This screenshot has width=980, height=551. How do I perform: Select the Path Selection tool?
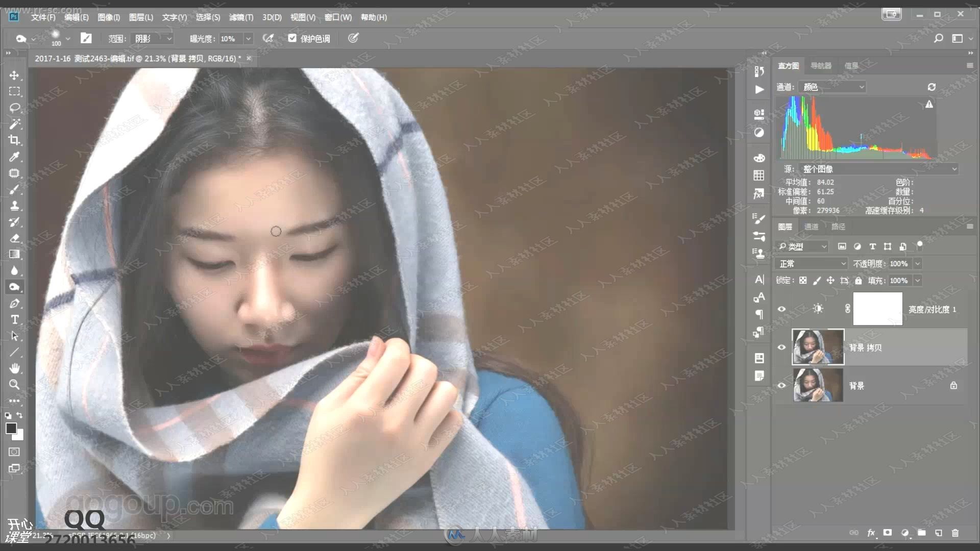[x=14, y=336]
